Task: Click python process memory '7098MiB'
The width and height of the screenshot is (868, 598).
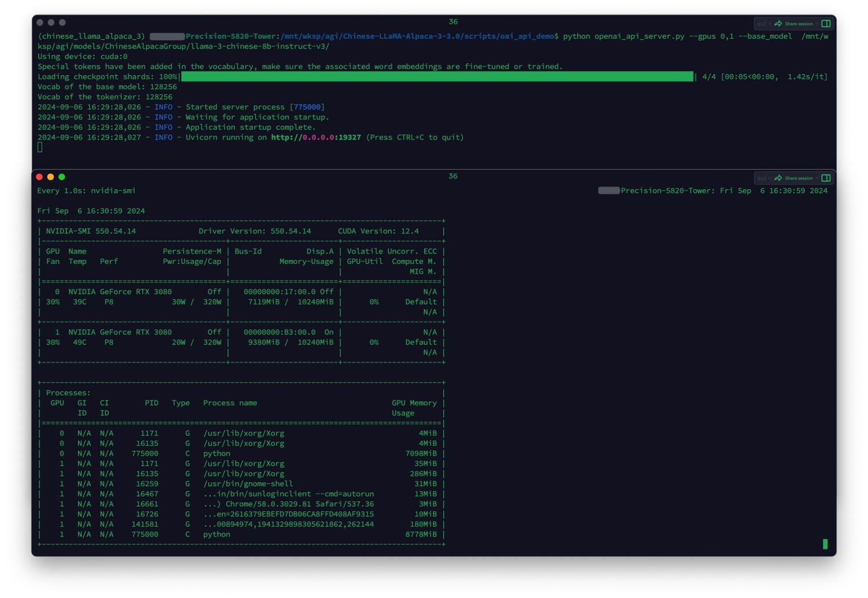Action: click(421, 454)
